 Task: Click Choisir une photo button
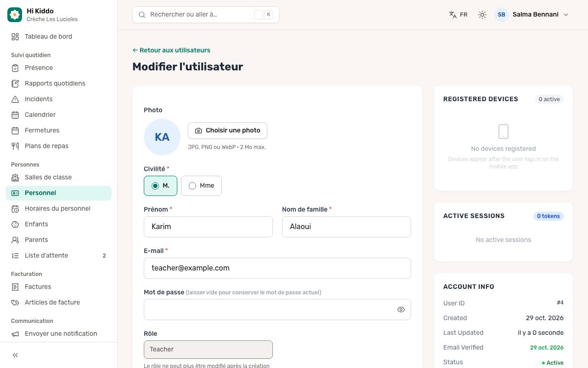pyautogui.click(x=227, y=131)
